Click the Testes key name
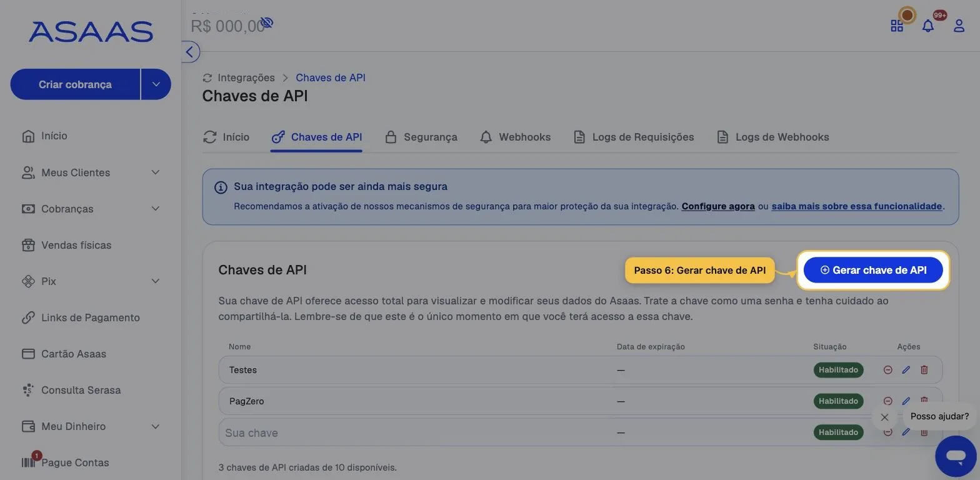980x480 pixels. tap(243, 370)
